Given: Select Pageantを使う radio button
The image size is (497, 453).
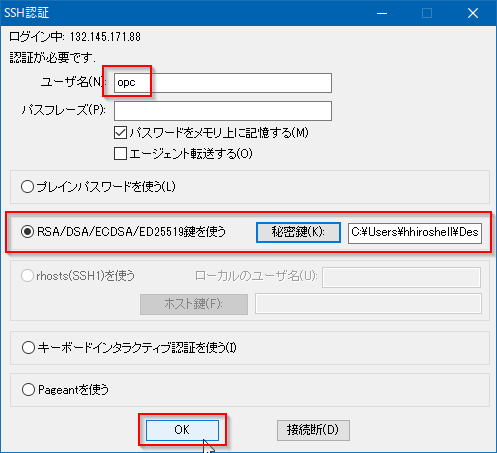Looking at the screenshot, I should point(28,389).
